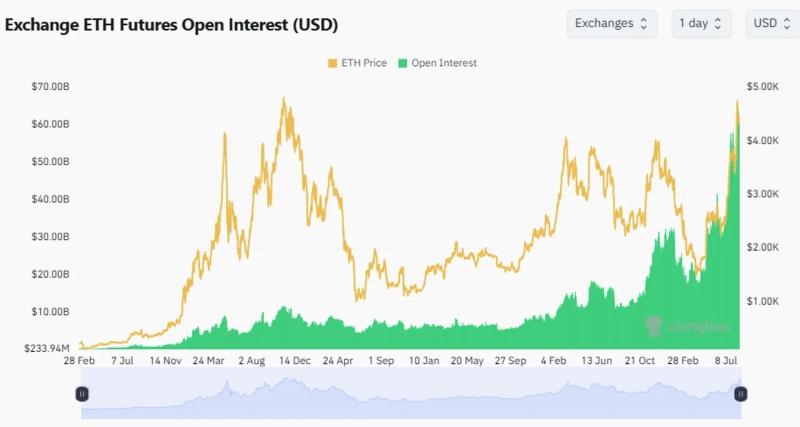Click the right range slider handle
Screen dimensions: 800x427
point(740,394)
